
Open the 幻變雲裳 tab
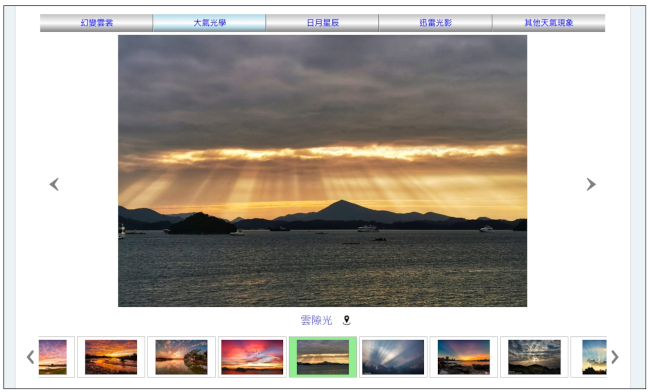click(97, 23)
